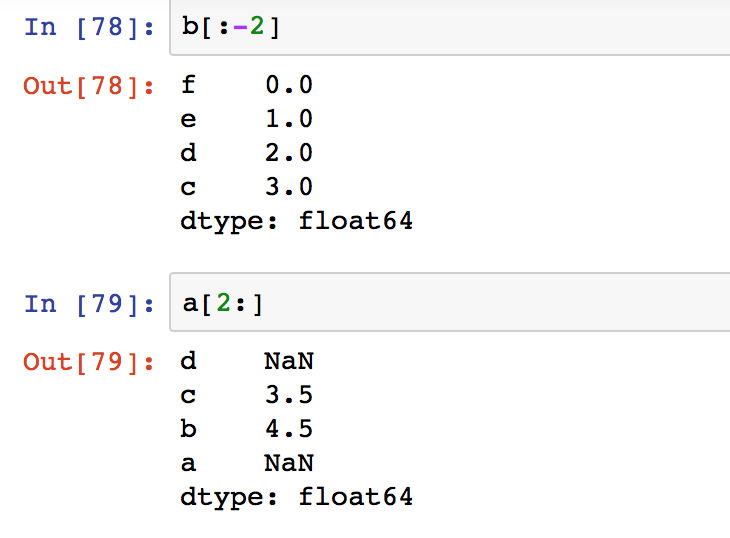Click output row 'c 3.0' in Out[78]
This screenshot has width=730, height=538.
click(x=247, y=187)
